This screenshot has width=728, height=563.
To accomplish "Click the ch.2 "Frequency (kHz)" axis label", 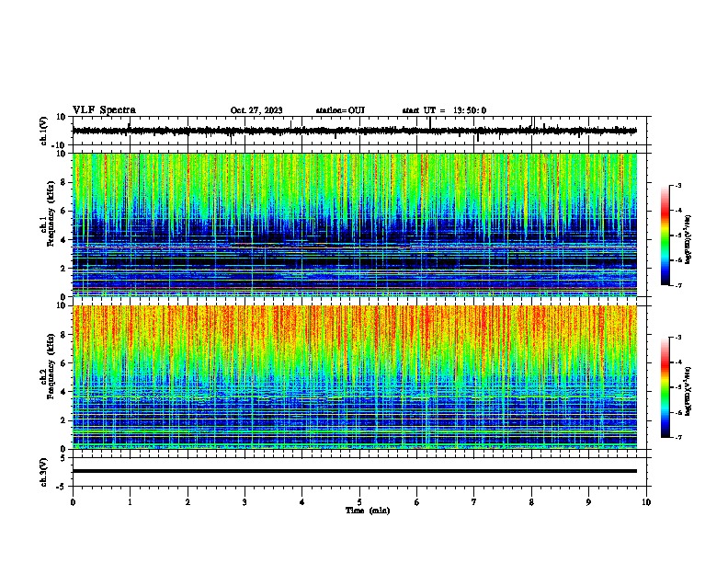I will [51, 365].
